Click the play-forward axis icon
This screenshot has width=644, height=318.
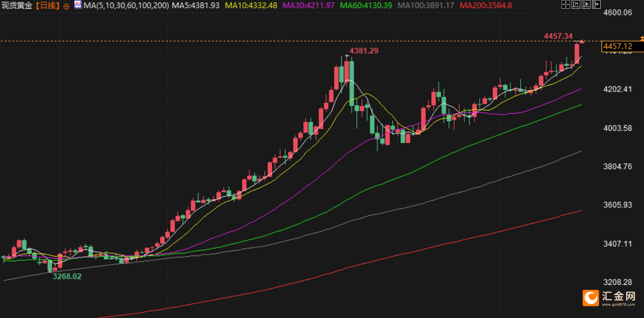586,4
